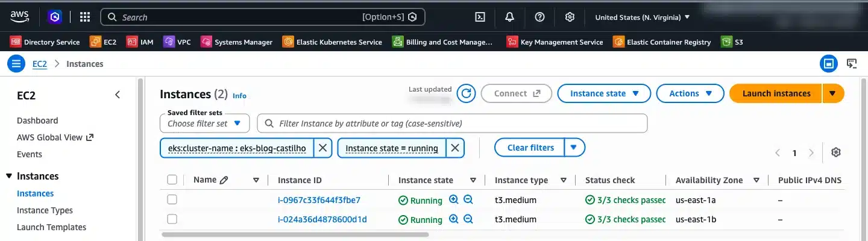Open Elastic Container Registry shortcut
The image size is (868, 241).
pos(662,42)
